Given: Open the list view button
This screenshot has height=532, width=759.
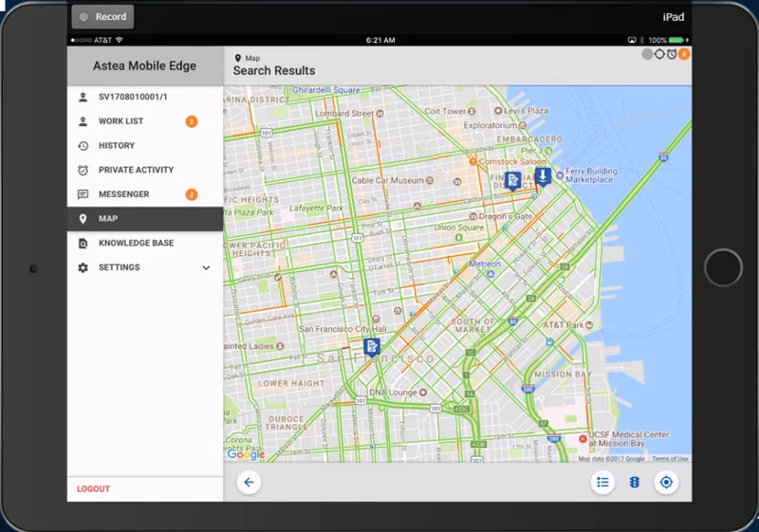Looking at the screenshot, I should 602,482.
